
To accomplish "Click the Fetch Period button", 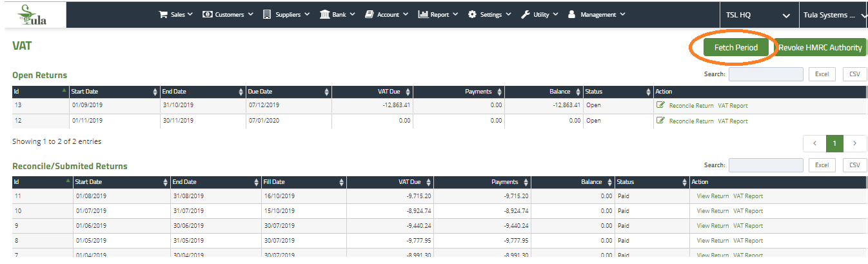I will [x=736, y=48].
